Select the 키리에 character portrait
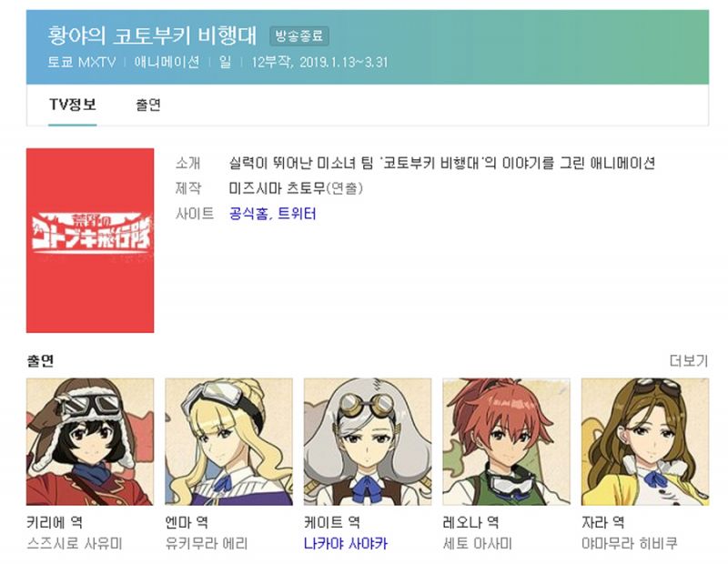 coord(90,441)
